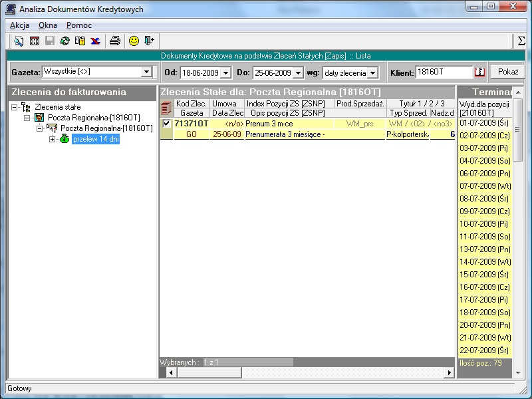Click the Zlecenia stałe tree root icon
Screen dimensions: 532x399
(x=26, y=107)
